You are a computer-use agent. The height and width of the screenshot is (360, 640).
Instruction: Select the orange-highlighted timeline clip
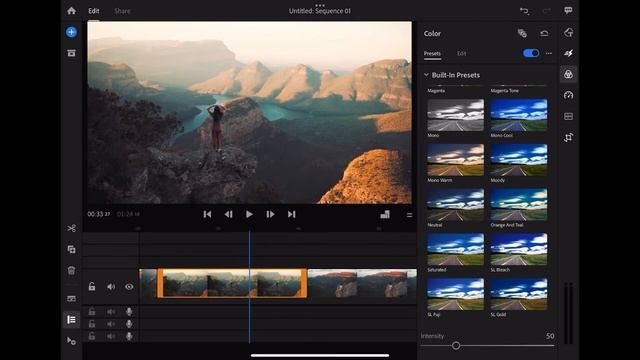pyautogui.click(x=232, y=283)
